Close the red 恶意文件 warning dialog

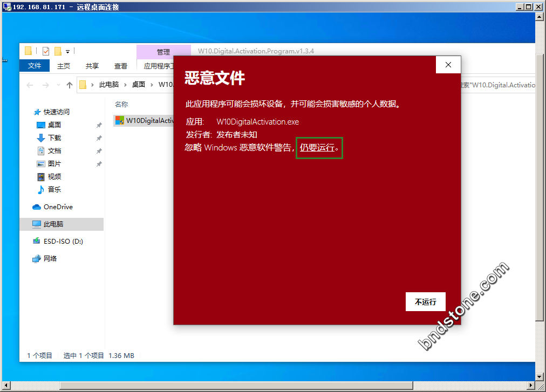tap(448, 65)
